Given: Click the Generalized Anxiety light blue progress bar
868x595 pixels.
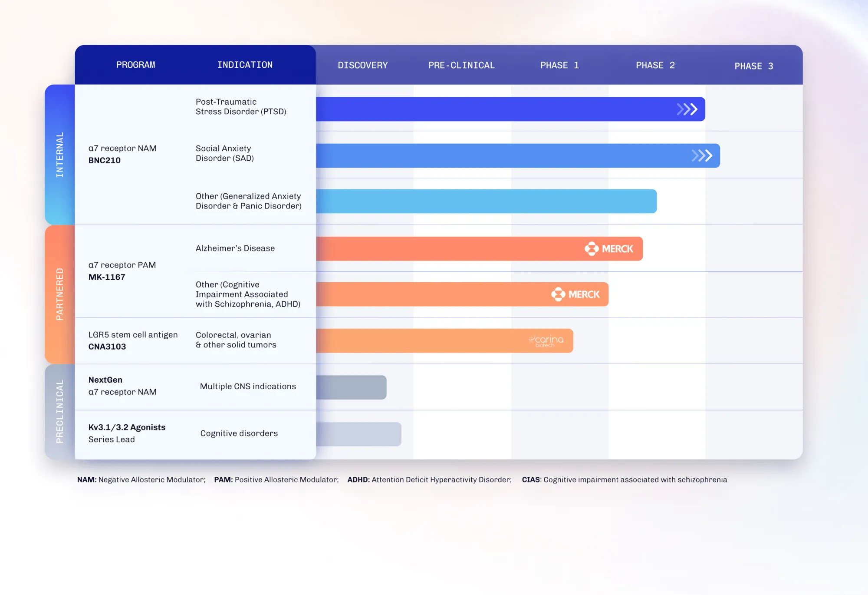Looking at the screenshot, I should pos(486,201).
